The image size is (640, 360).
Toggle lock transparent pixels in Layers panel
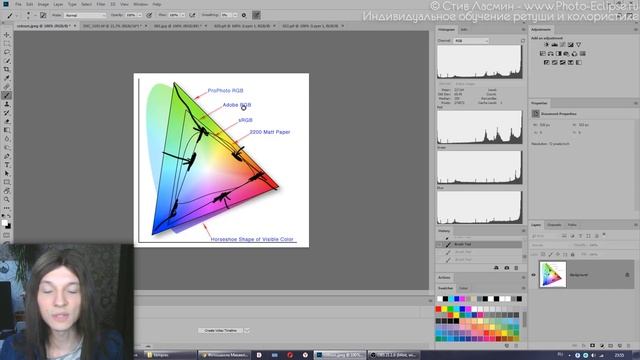coord(543,254)
